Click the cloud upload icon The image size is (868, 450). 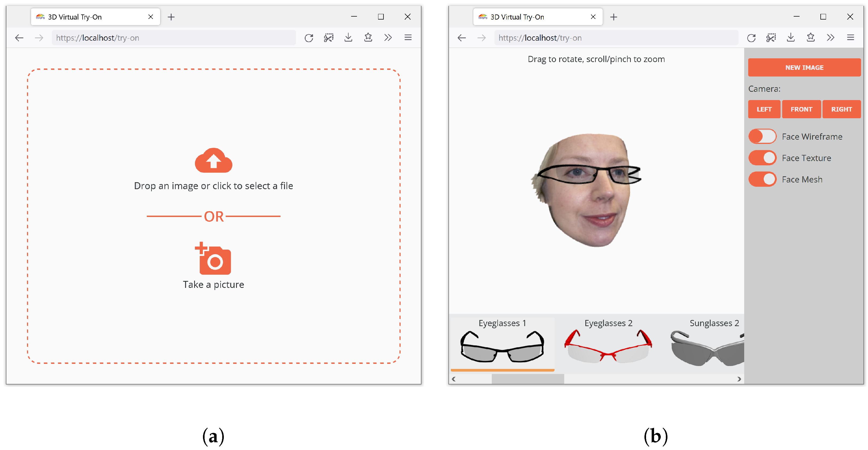click(x=213, y=161)
